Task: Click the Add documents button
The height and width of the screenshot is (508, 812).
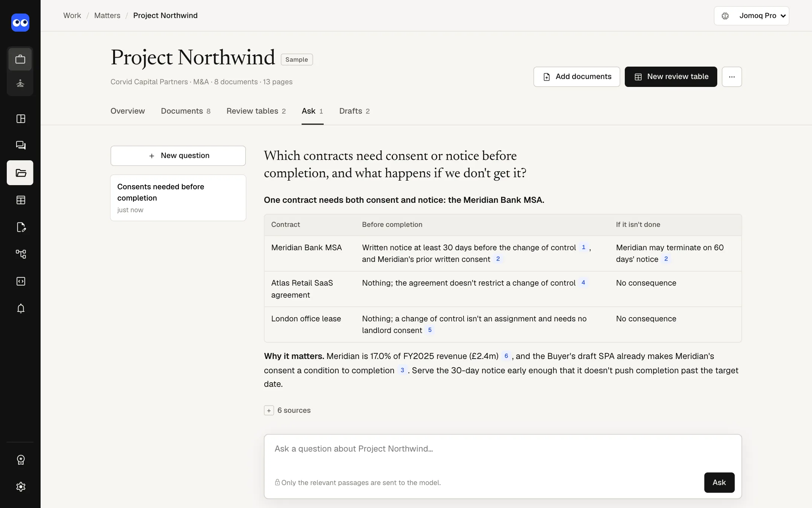Action: [577, 77]
